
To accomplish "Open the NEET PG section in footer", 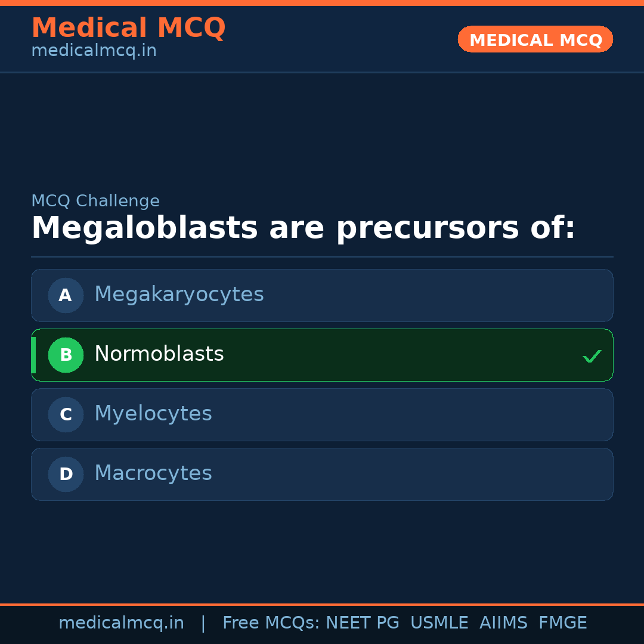I will pyautogui.click(x=362, y=623).
